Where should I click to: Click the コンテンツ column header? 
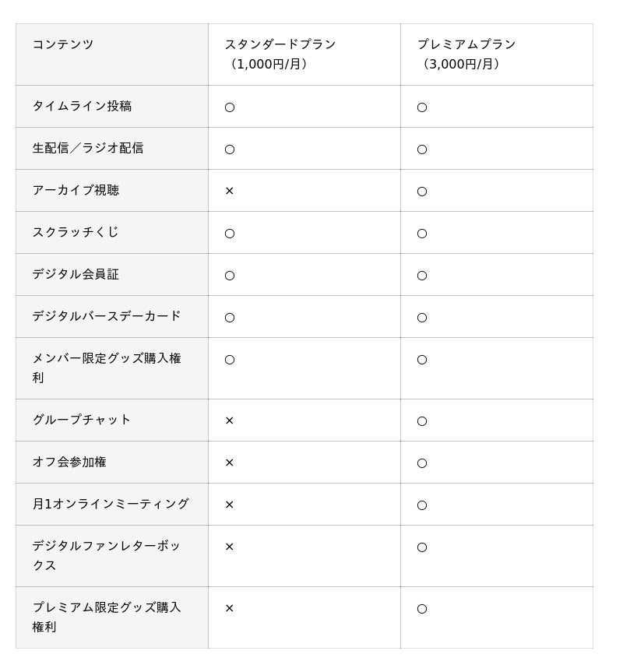pyautogui.click(x=63, y=45)
